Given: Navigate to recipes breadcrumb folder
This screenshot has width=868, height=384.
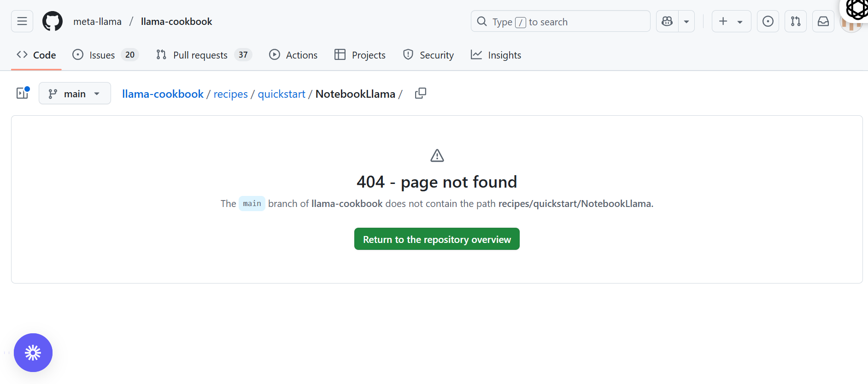Looking at the screenshot, I should [x=230, y=94].
